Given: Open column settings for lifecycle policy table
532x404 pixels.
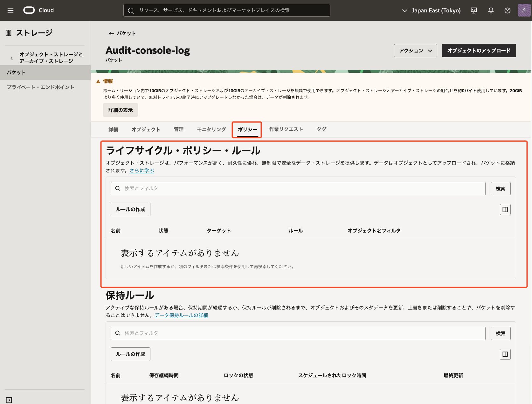Looking at the screenshot, I should tap(505, 209).
